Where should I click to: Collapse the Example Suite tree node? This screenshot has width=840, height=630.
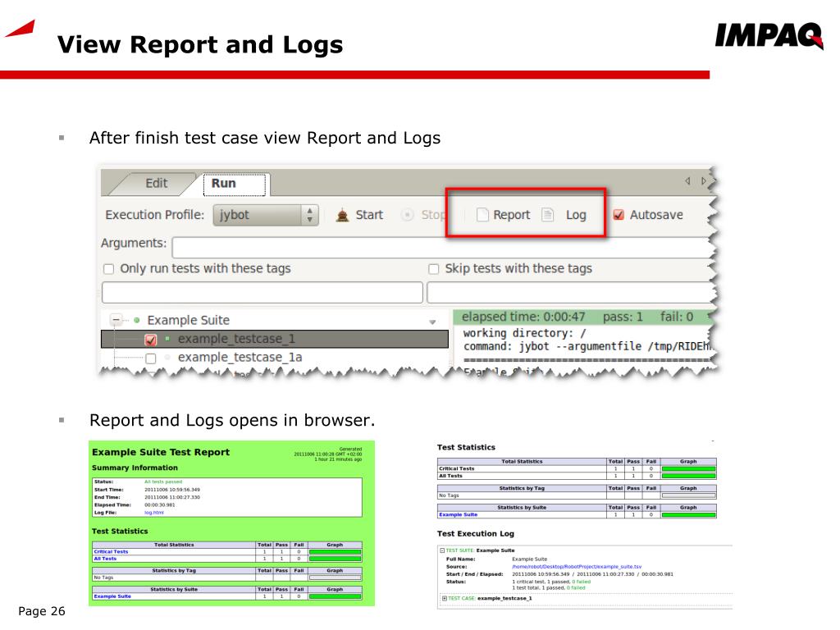pyautogui.click(x=116, y=320)
